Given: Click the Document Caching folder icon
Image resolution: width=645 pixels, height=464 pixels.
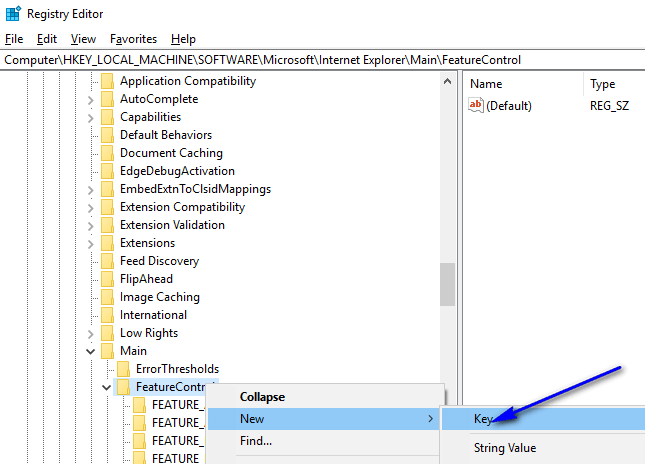Looking at the screenshot, I should pyautogui.click(x=107, y=153).
